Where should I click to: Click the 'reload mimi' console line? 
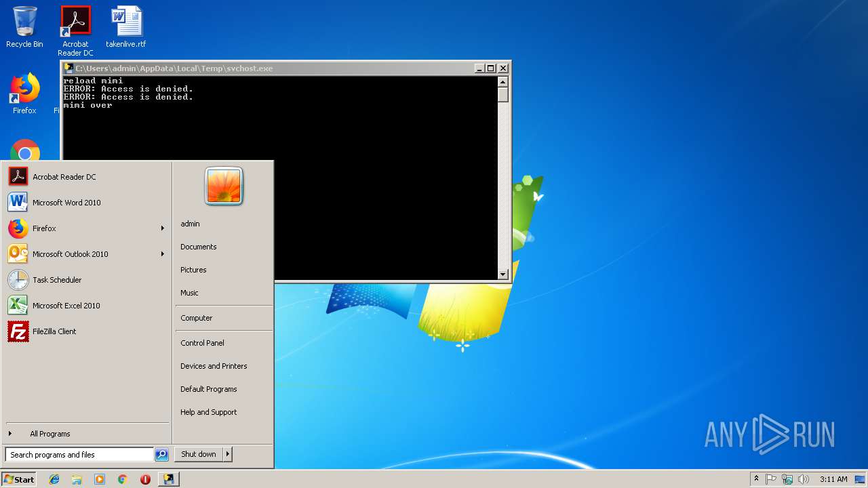[93, 81]
